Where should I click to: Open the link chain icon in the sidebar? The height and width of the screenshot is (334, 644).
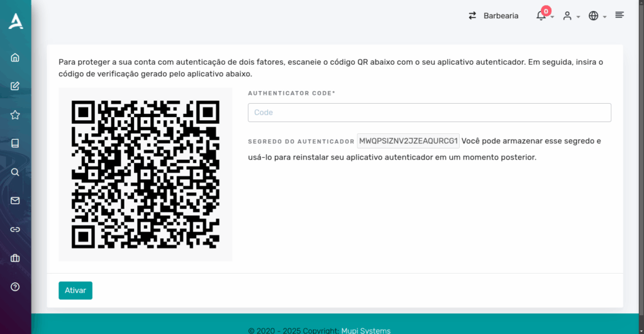point(15,229)
